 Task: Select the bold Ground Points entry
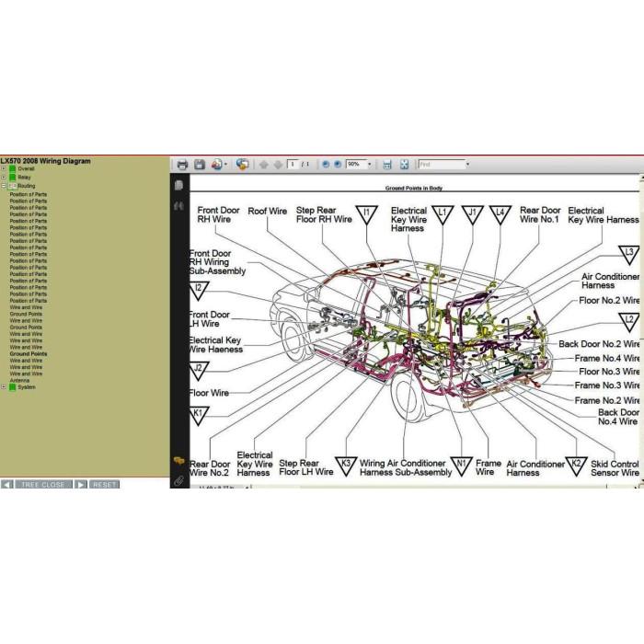point(29,353)
